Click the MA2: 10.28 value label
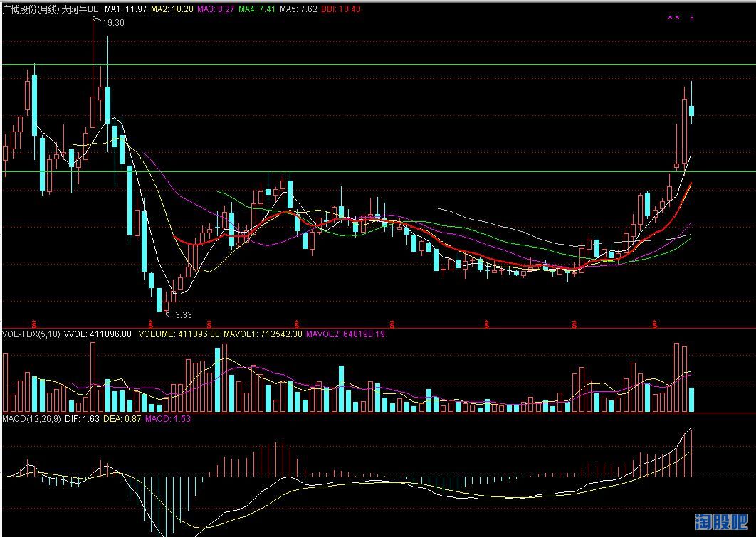The image size is (756, 537). 172,9
